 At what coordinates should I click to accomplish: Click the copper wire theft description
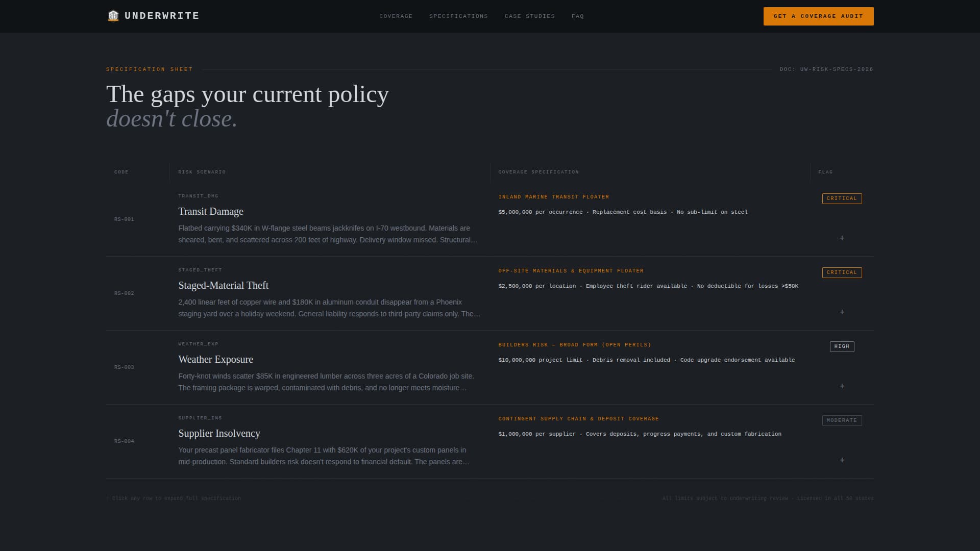tap(329, 308)
